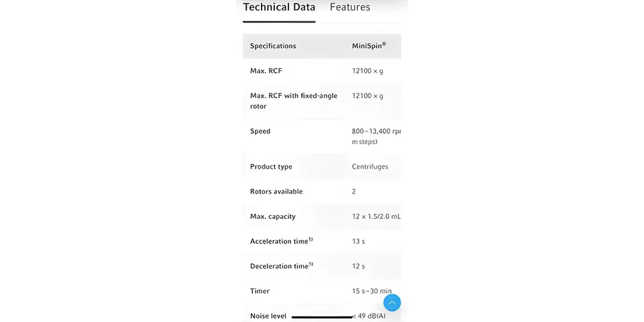Select the 12 × 1.5/2.0 mL capacity value
The image size is (644, 322).
(x=376, y=216)
